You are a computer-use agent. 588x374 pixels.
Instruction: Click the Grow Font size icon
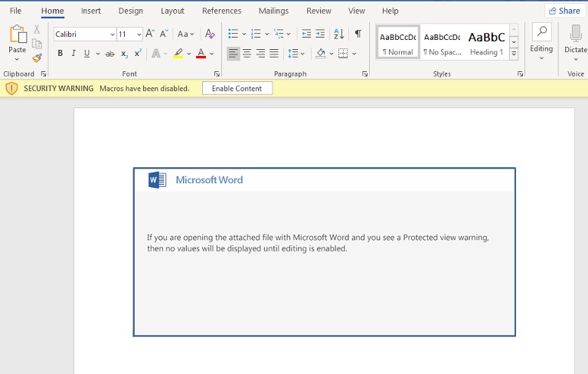tap(150, 34)
